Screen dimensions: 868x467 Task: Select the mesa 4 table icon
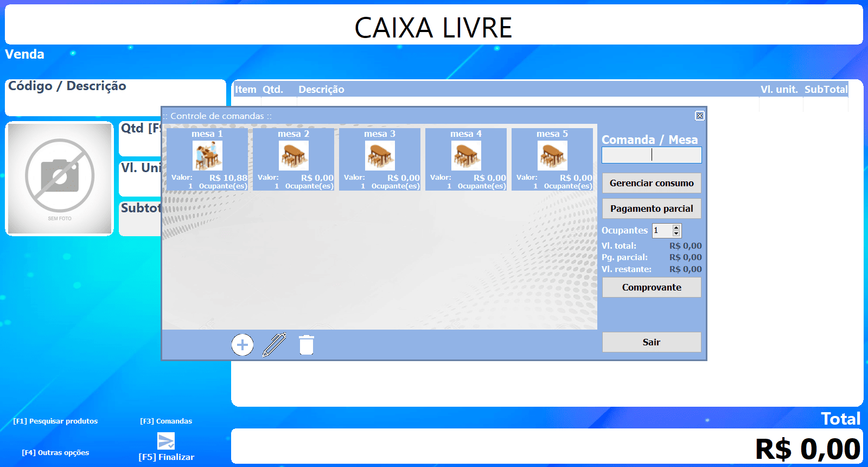point(466,156)
